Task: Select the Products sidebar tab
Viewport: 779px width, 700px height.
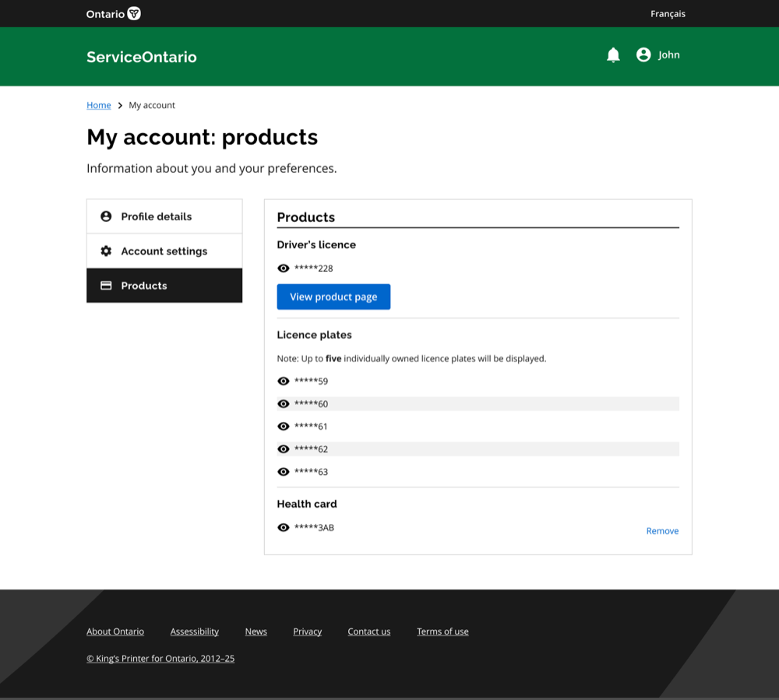Action: tap(164, 286)
